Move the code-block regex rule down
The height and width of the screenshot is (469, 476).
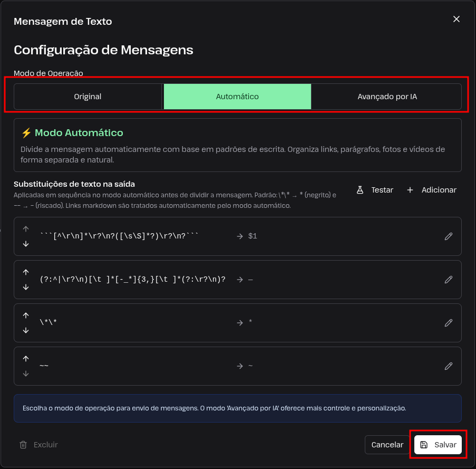[x=26, y=244]
